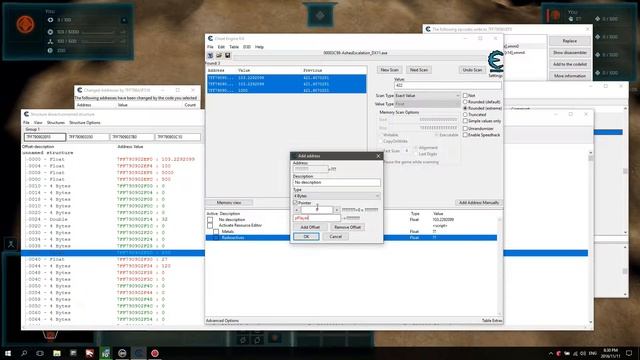Image resolution: width=640 pixels, height=360 pixels.
Task: Open Cheat Engine Settings via the logo
Action: click(x=496, y=62)
